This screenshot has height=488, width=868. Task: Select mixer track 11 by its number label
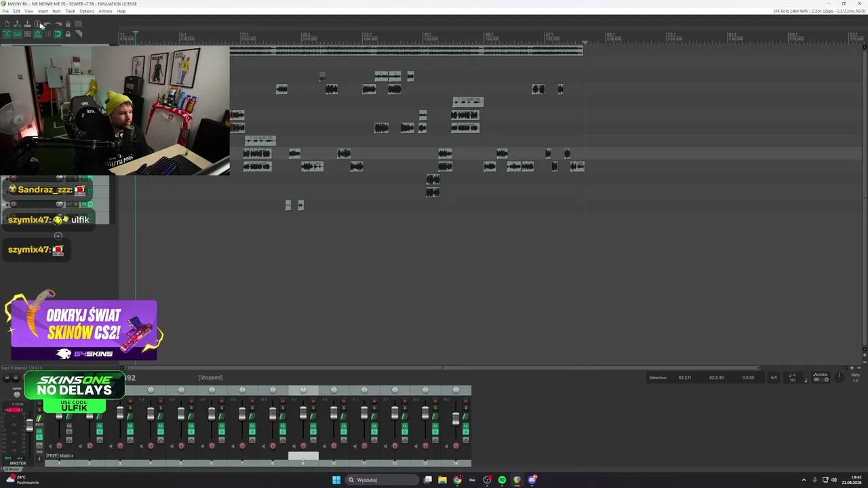point(364,463)
